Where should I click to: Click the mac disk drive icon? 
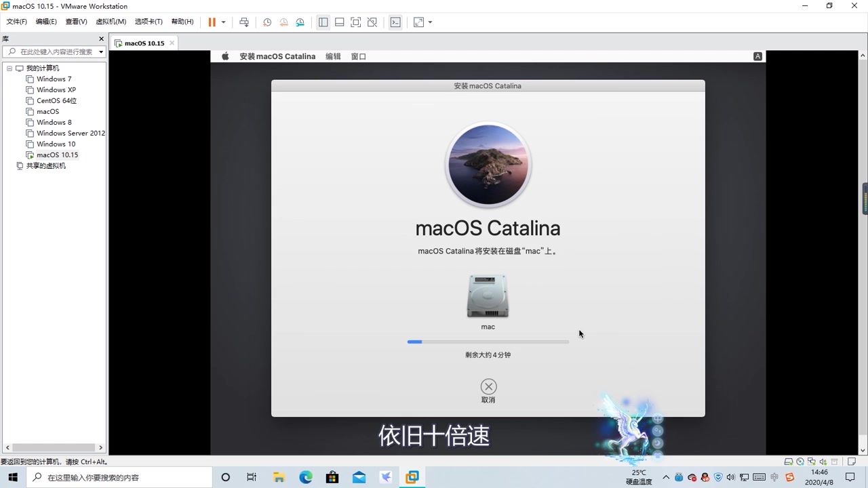pyautogui.click(x=488, y=296)
